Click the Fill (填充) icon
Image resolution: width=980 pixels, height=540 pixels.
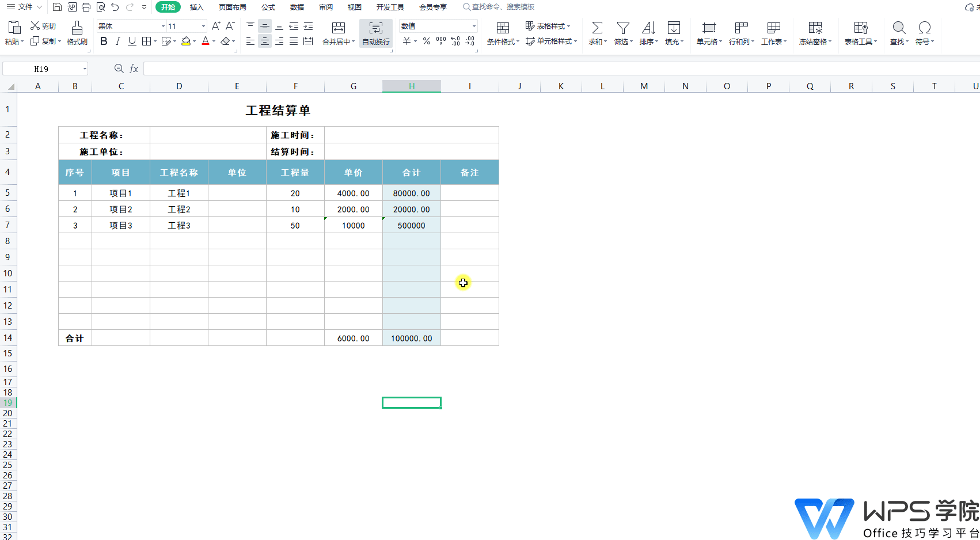[674, 28]
